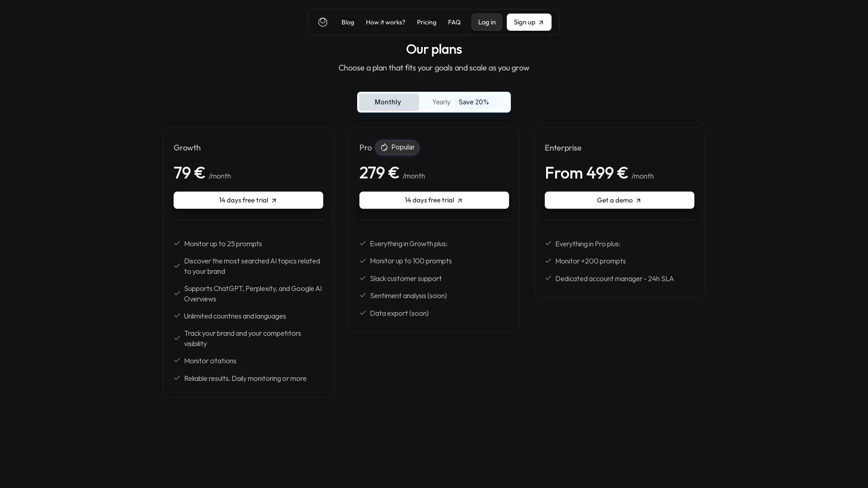
Task: Click checkmark beside Slack customer support
Action: click(363, 278)
